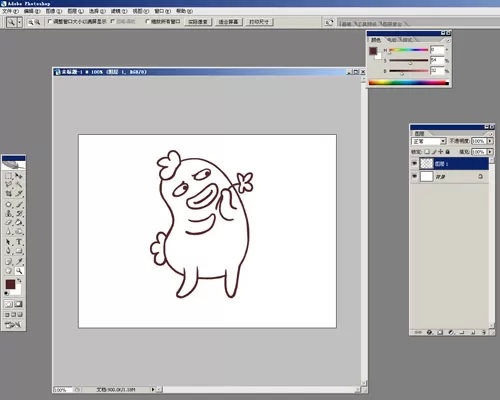The height and width of the screenshot is (400, 500).
Task: Select the Eraser tool
Action: click(9, 223)
